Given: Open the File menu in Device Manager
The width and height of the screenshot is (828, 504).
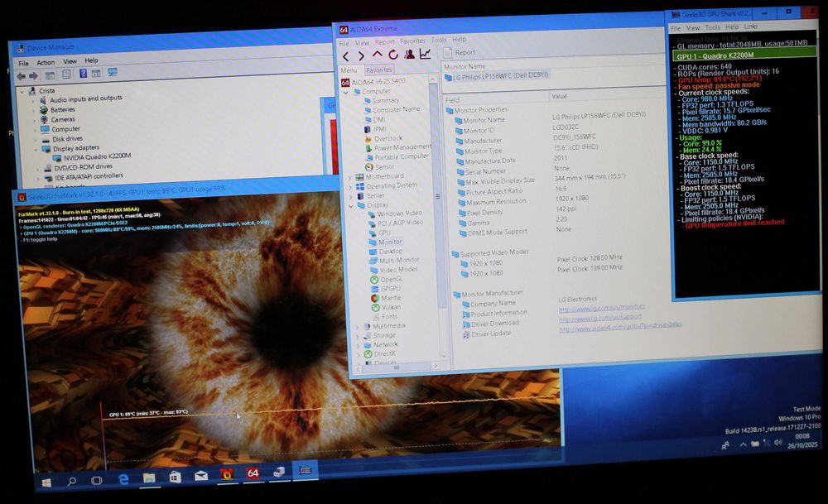Looking at the screenshot, I should click(23, 64).
